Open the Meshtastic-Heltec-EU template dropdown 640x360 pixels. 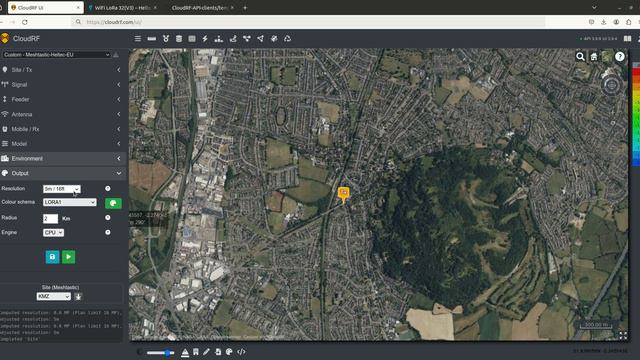(x=56, y=55)
